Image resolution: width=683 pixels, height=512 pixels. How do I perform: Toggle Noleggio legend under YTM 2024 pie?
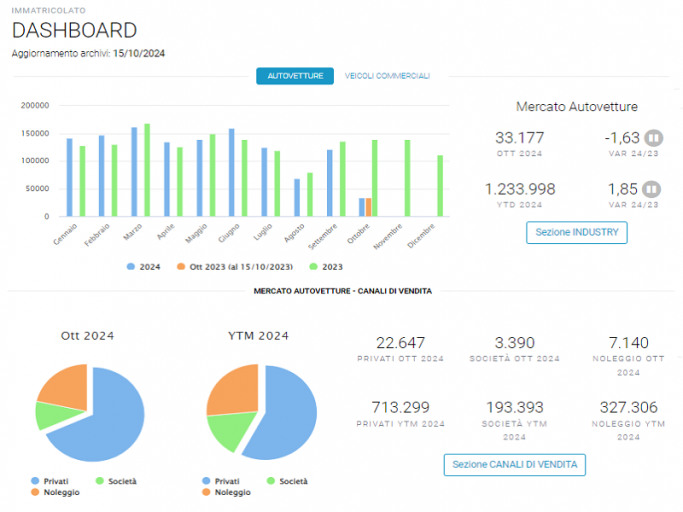227,492
